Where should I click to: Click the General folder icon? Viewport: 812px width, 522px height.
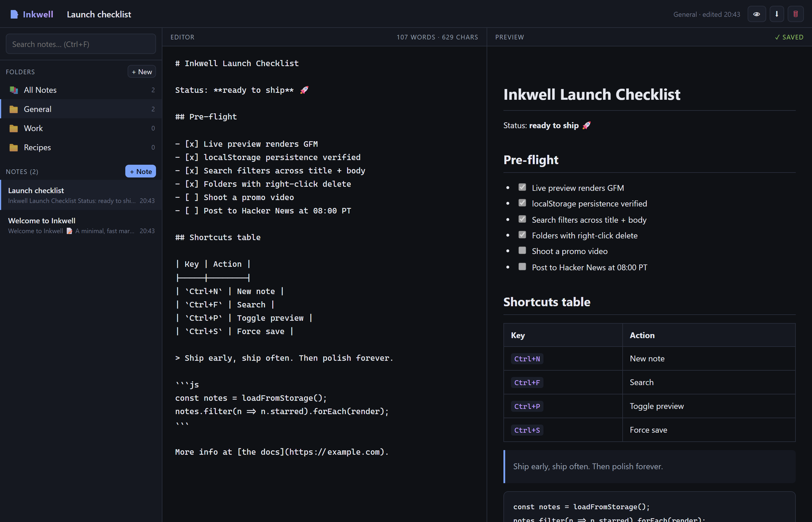point(14,109)
